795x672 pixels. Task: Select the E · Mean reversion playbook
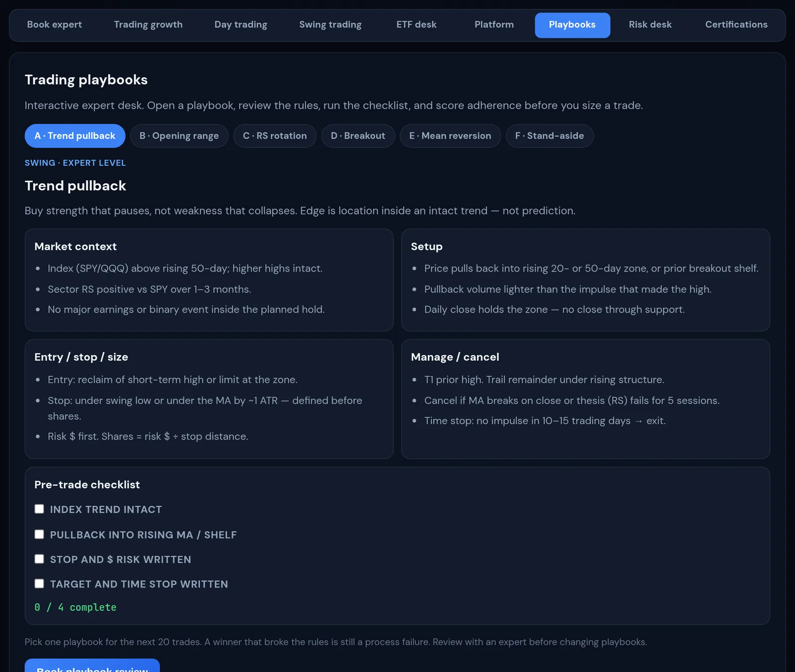pos(450,136)
